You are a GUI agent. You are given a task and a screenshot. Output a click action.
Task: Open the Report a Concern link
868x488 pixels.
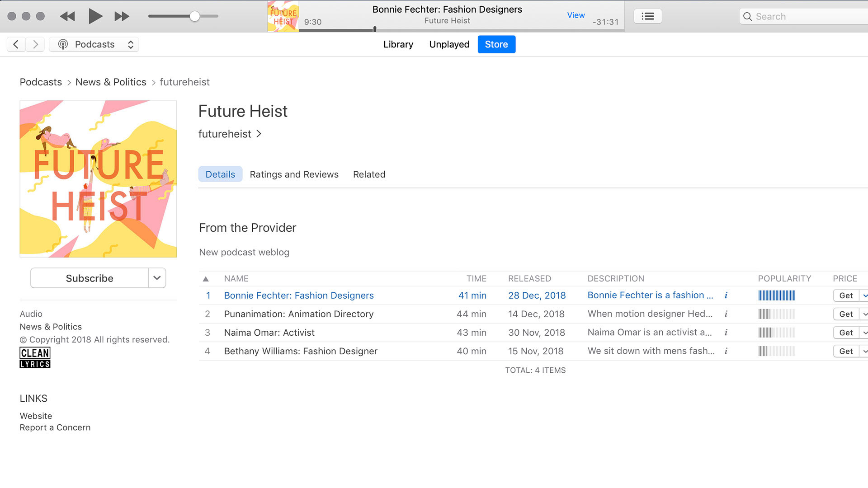pyautogui.click(x=55, y=427)
